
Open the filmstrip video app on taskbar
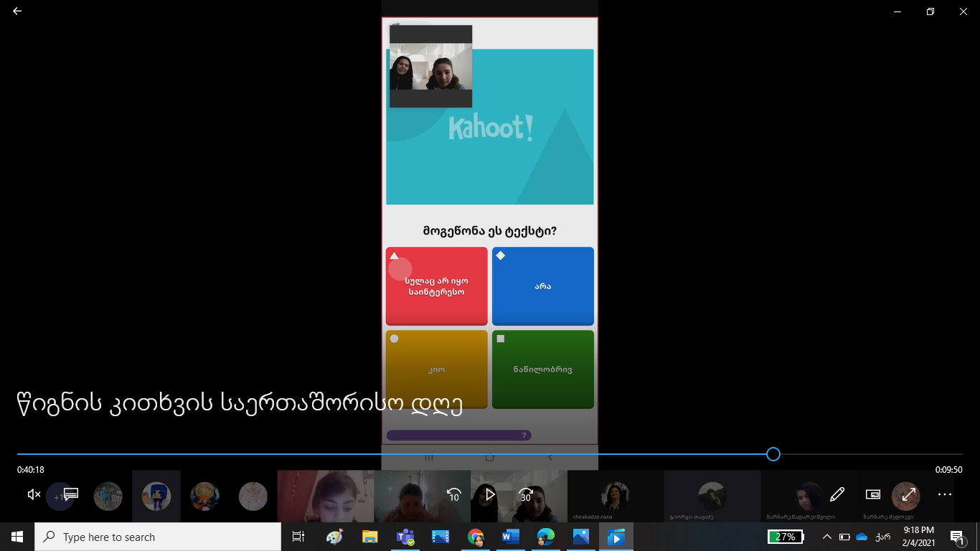click(x=440, y=537)
